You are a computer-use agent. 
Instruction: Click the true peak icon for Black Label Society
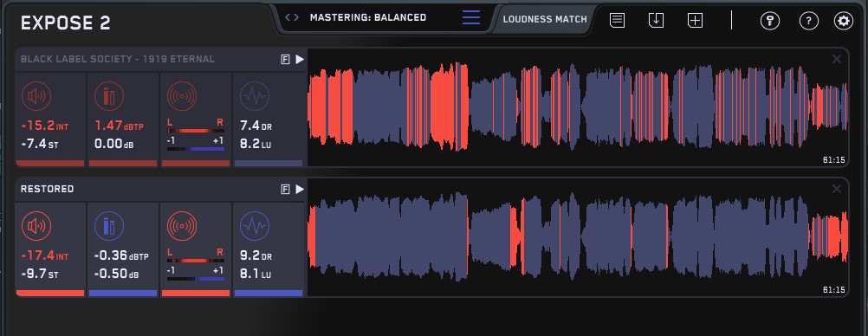point(109,96)
